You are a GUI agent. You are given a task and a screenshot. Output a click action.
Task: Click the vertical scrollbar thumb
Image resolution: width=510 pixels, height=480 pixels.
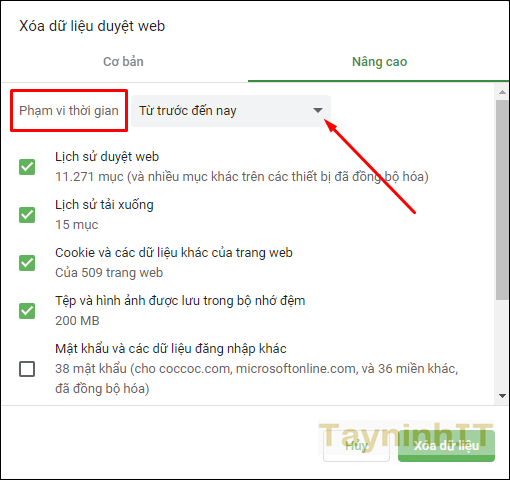(x=502, y=200)
